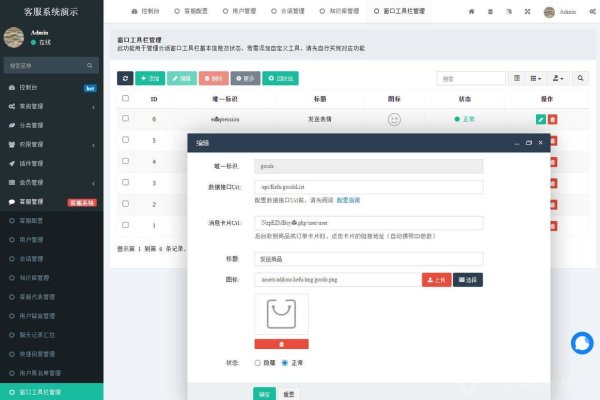Switch to the 用户管理 top tab
Viewport: 600px width, 400px height.
coord(240,11)
